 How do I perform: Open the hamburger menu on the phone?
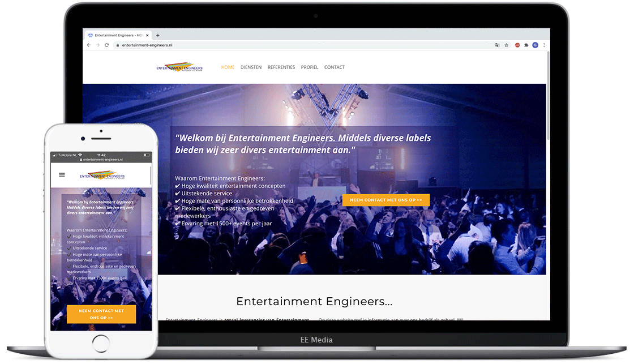62,175
